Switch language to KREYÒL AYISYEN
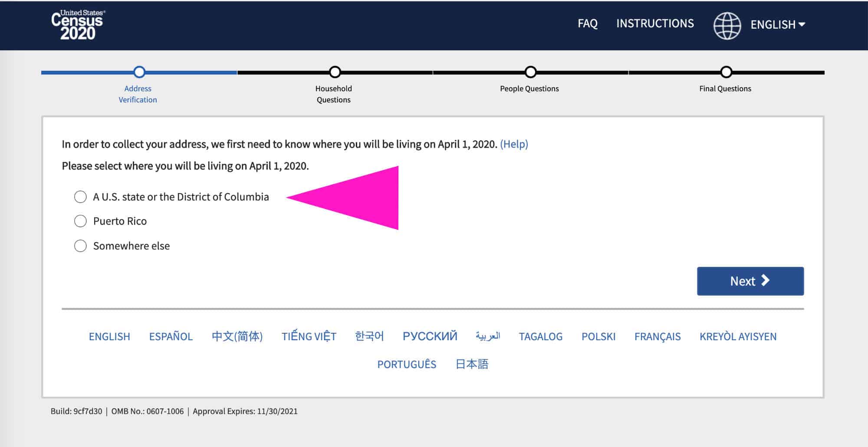The width and height of the screenshot is (868, 447). 738,336
